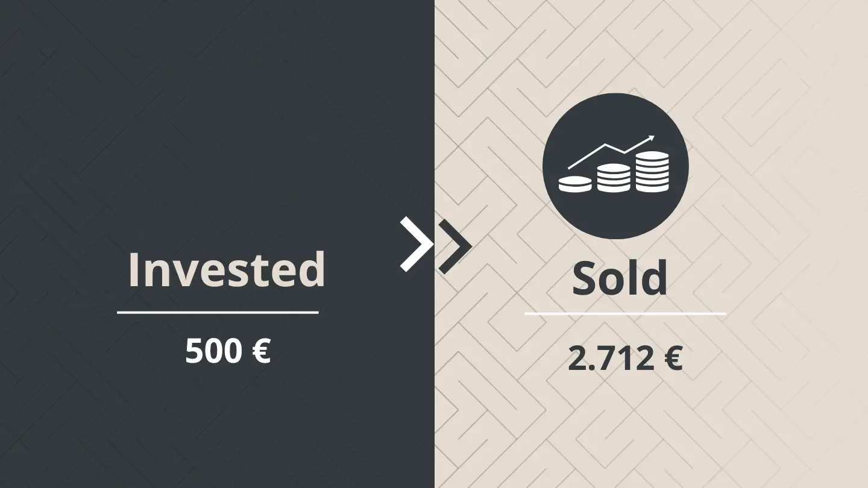Click the white line under Invested

pos(218,313)
